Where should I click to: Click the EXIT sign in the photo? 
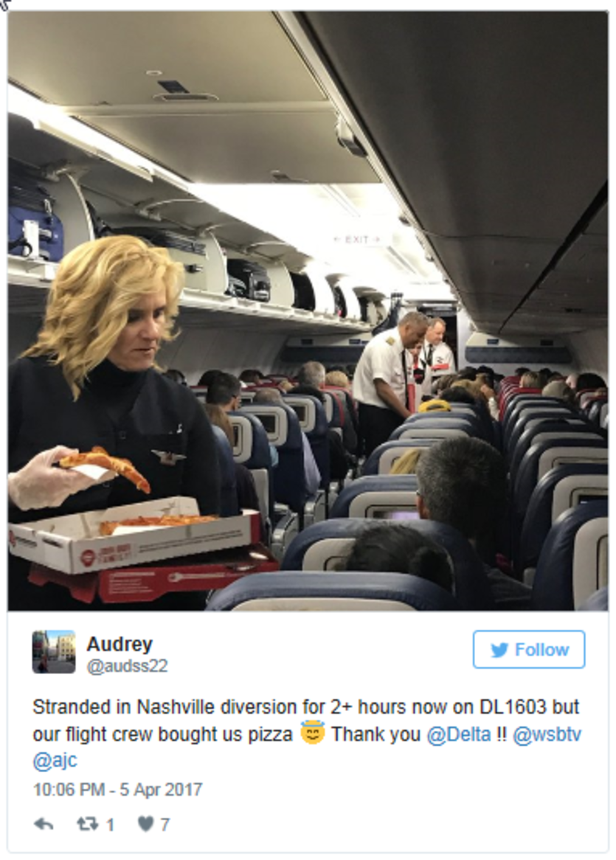(x=357, y=240)
